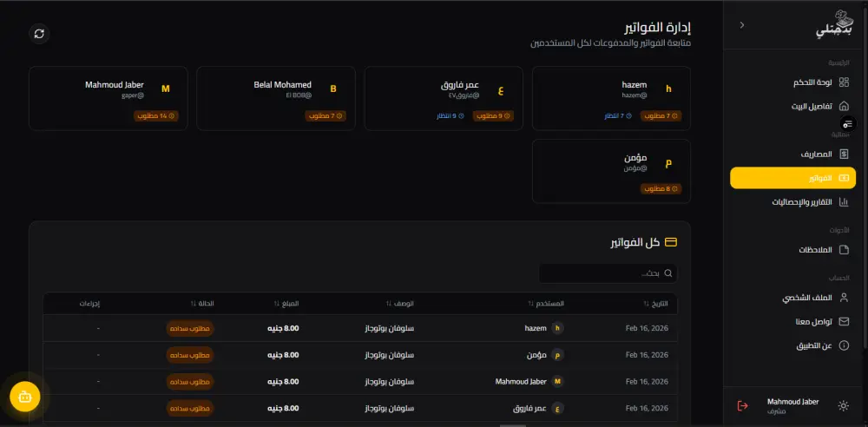
Task: Toggle the theme with sun icon
Action: tap(843, 406)
